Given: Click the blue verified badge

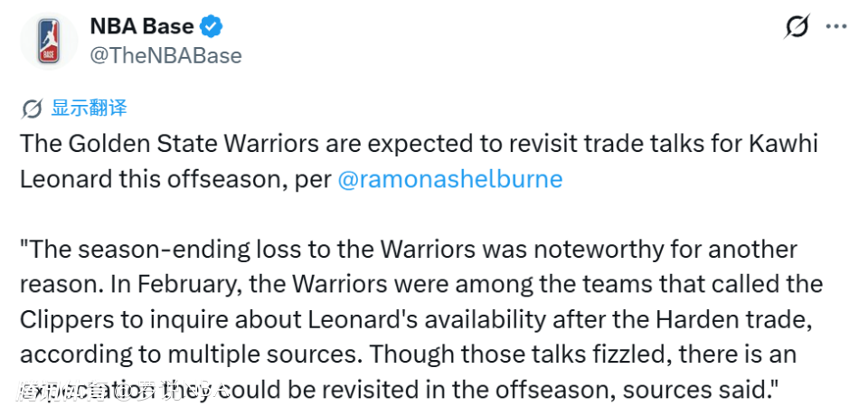Looking at the screenshot, I should [211, 26].
